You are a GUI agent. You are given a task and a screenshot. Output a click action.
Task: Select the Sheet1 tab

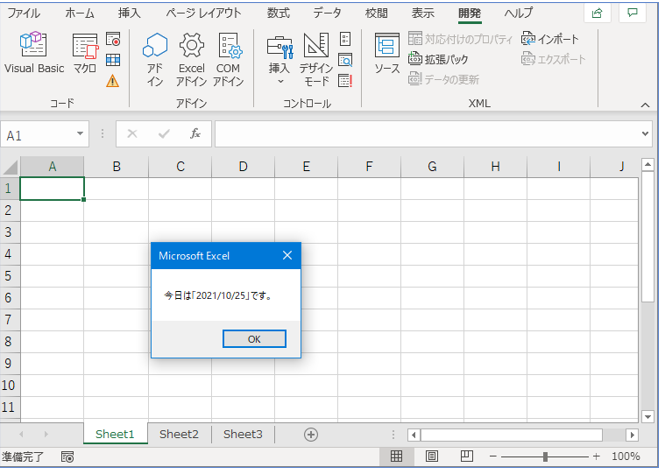pos(115,434)
